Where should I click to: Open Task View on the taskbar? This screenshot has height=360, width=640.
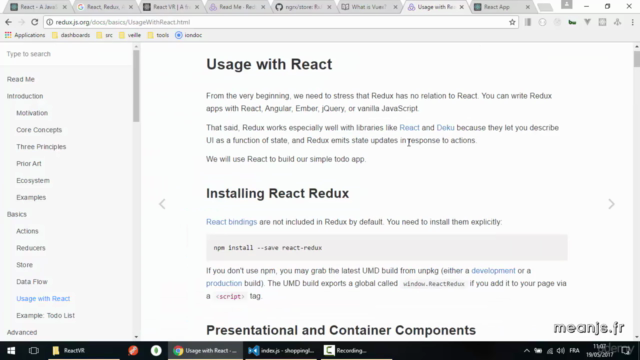pos(34,351)
